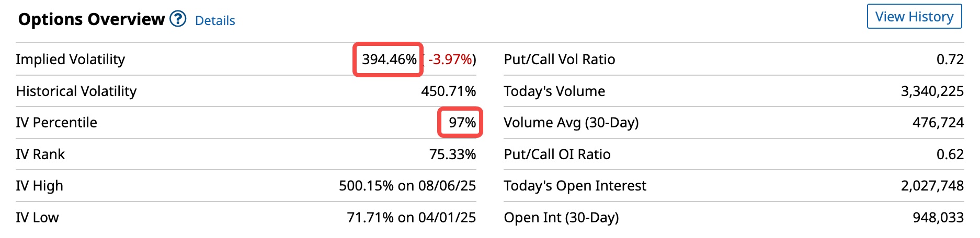Select the IV Low 71.71% on 04/01/25 entry
The height and width of the screenshot is (238, 980).
(x=412, y=218)
